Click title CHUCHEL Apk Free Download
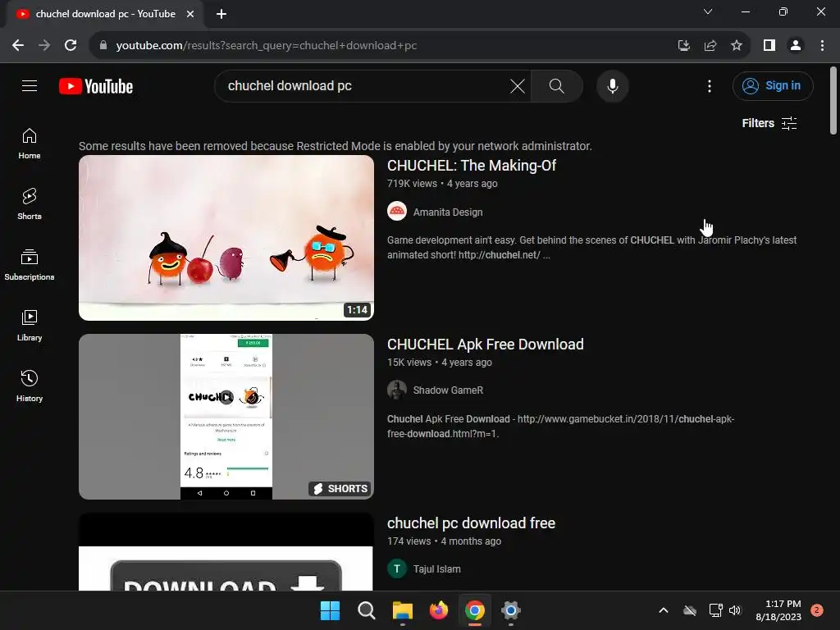The height and width of the screenshot is (630, 840). coord(486,345)
